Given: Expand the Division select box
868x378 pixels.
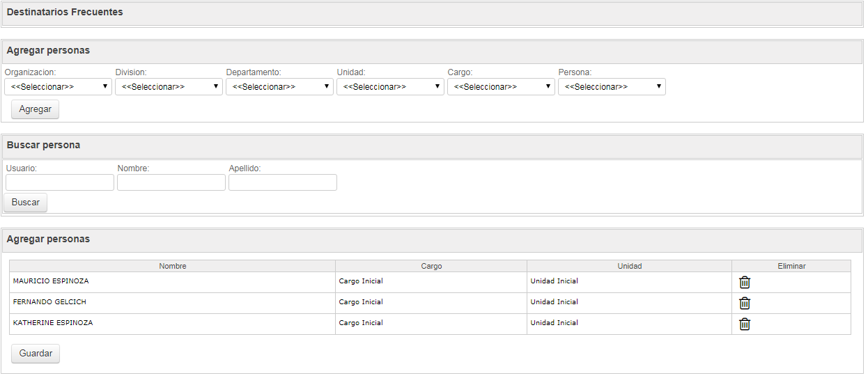Looking at the screenshot, I should click(169, 86).
